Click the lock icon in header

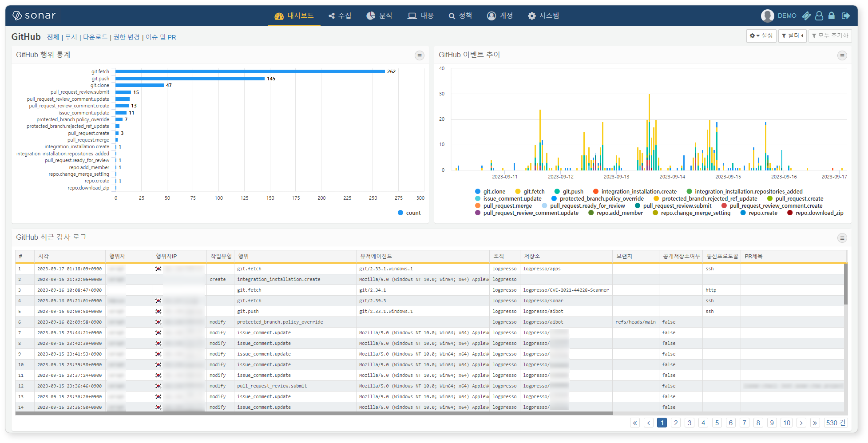pyautogui.click(x=832, y=16)
